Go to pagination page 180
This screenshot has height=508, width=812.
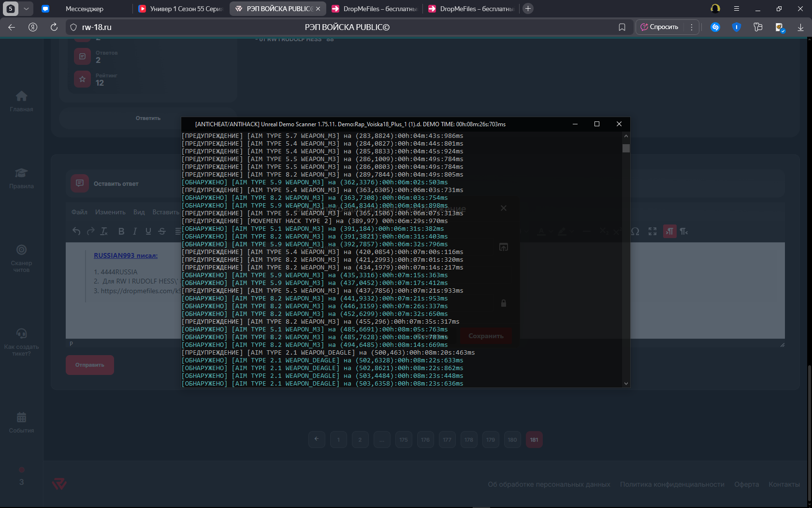pos(512,440)
